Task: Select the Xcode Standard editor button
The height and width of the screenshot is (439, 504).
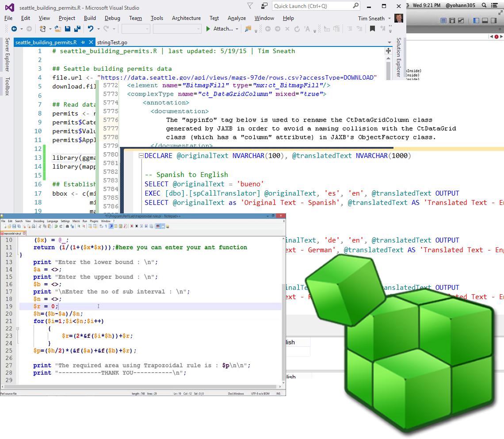Action: pyautogui.click(x=443, y=21)
